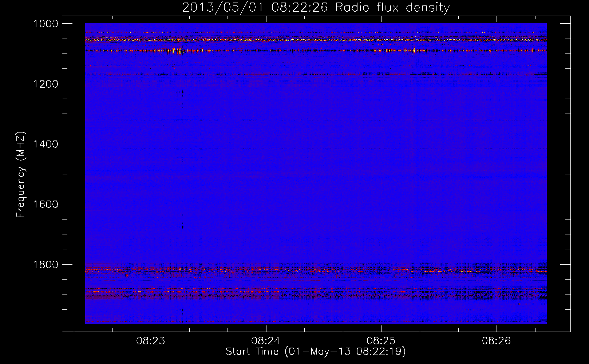Click the x-axis label 'Start Time (01-May-13 08:22:19)'
Image resolution: width=589 pixels, height=364 pixels.
click(316, 352)
